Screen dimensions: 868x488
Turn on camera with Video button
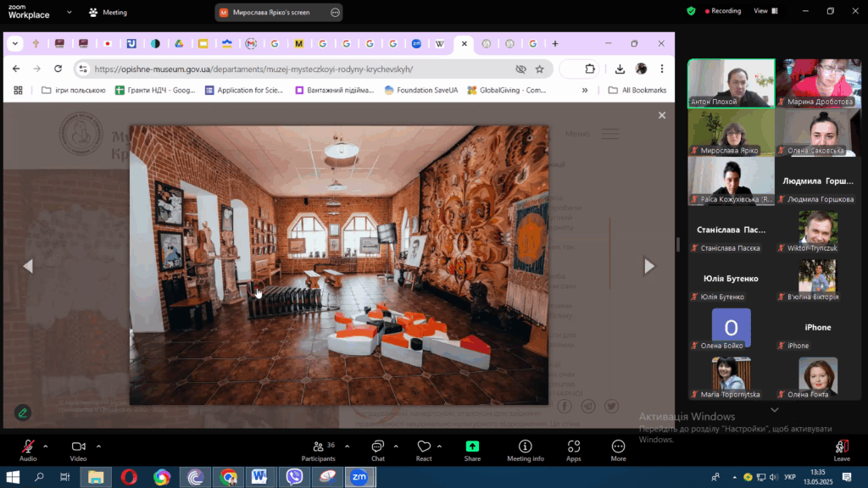[x=78, y=449]
